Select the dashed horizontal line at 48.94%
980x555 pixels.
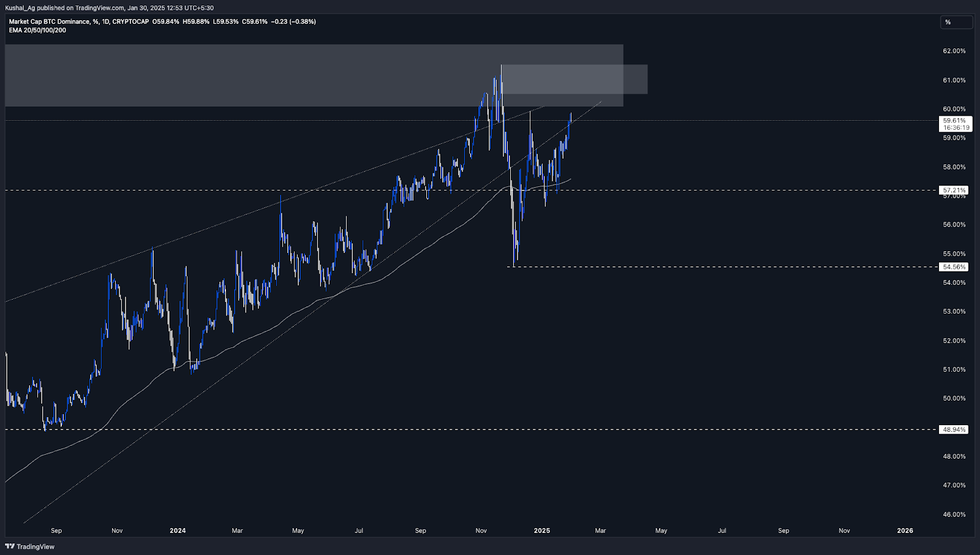click(471, 429)
